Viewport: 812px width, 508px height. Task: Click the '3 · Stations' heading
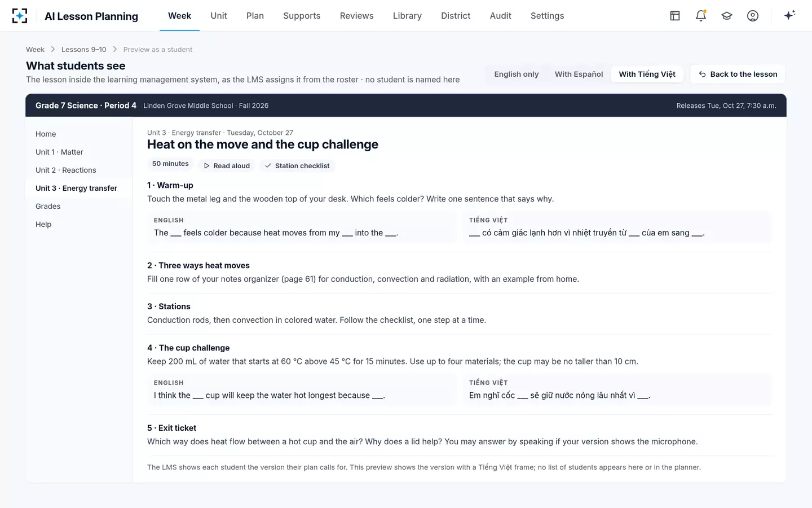click(x=169, y=306)
